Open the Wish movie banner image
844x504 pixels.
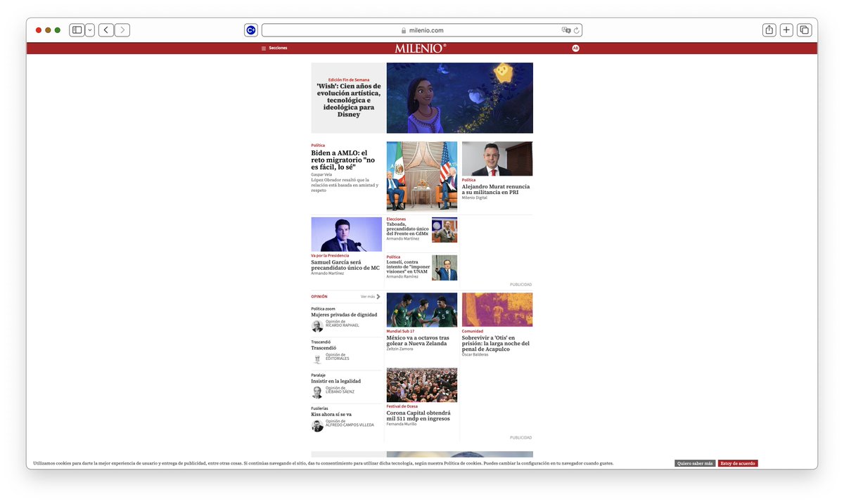pos(460,98)
